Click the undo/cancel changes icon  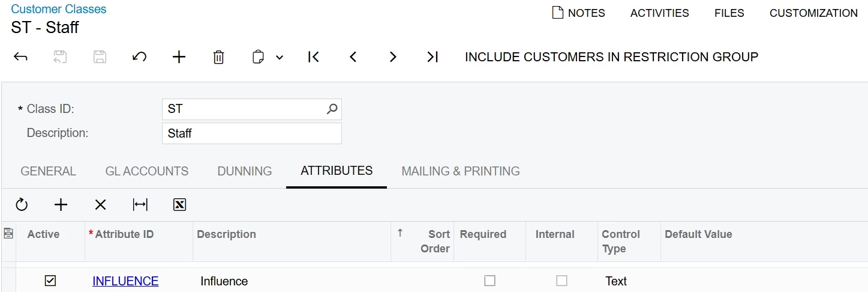click(x=139, y=57)
